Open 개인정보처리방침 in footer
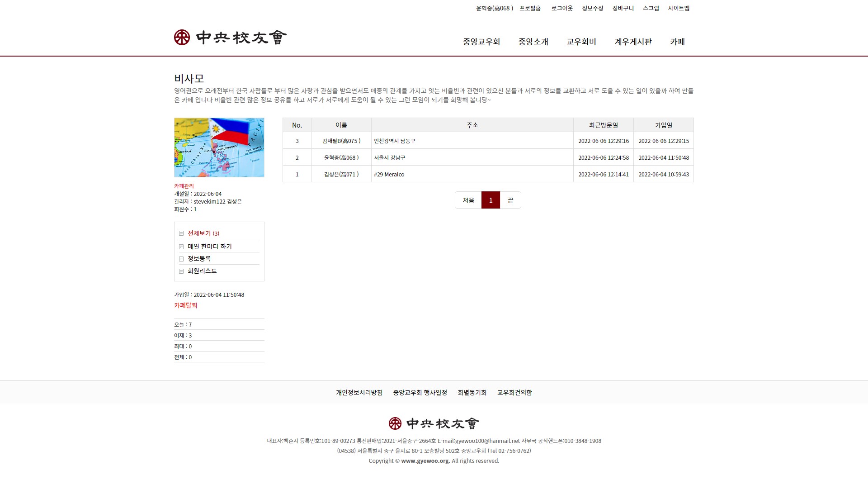The height and width of the screenshot is (480, 868). [x=359, y=393]
